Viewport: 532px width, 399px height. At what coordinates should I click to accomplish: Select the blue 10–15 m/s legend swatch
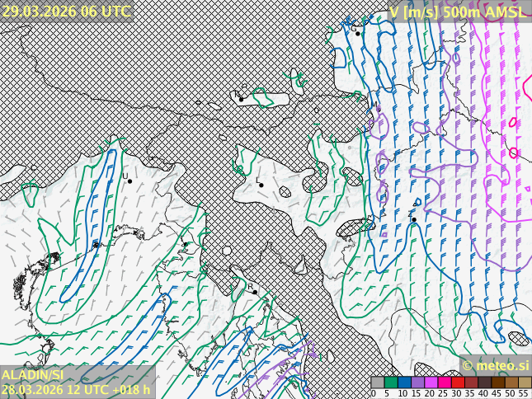(404, 383)
